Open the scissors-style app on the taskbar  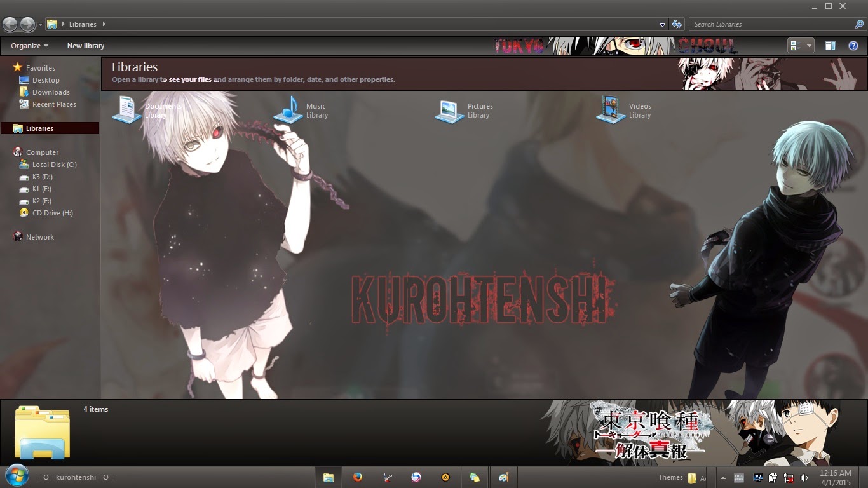[x=387, y=477]
